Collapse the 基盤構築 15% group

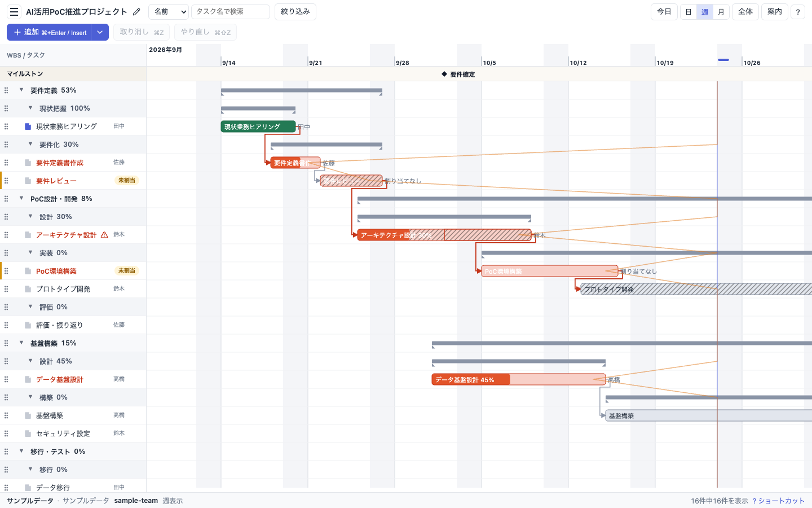coord(21,343)
